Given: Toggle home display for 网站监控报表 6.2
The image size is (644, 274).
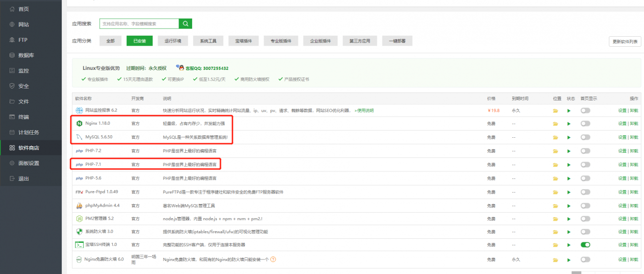Looking at the screenshot, I should pyautogui.click(x=585, y=110).
